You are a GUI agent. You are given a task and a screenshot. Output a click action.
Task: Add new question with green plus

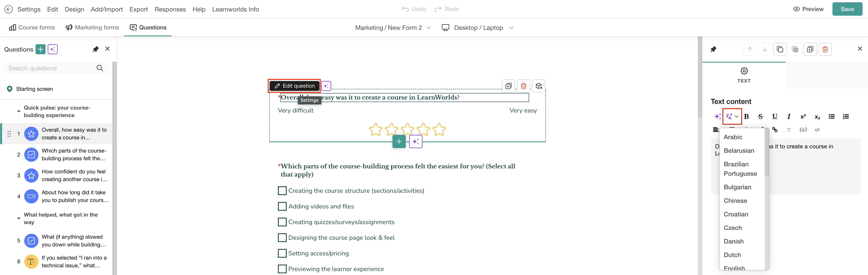[x=41, y=49]
